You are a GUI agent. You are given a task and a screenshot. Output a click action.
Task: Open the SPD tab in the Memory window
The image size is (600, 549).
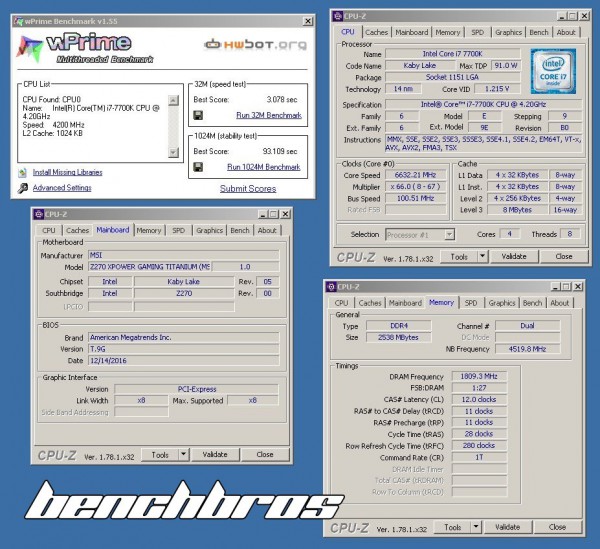pyautogui.click(x=471, y=303)
